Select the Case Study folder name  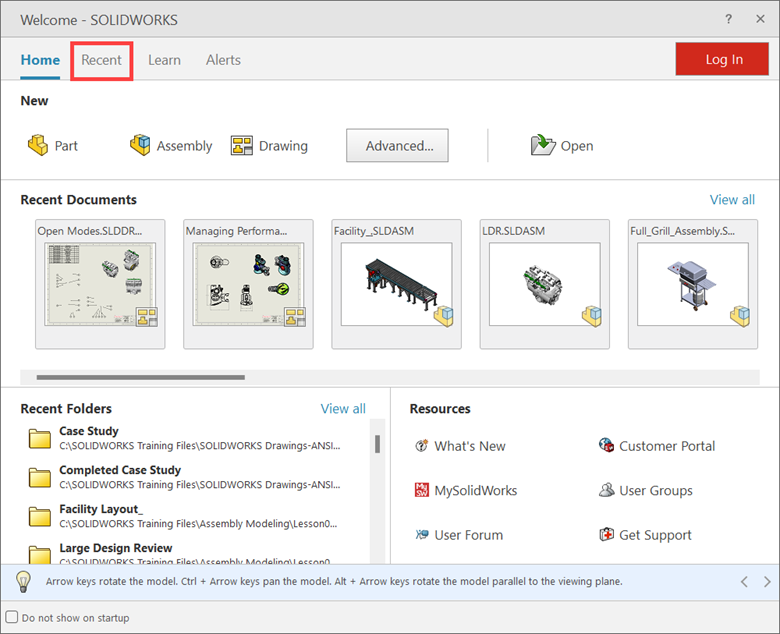tap(89, 431)
